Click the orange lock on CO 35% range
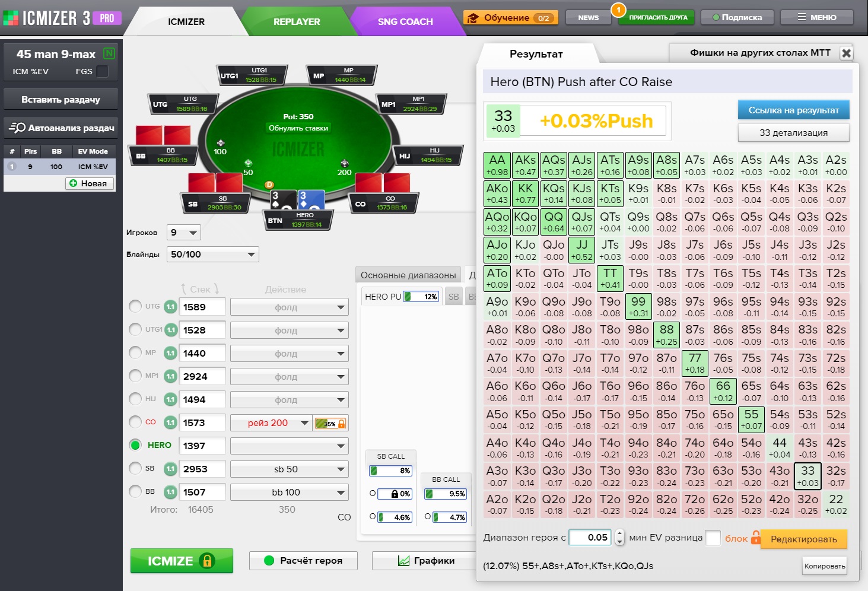Viewport: 868px width, 591px height. tap(341, 423)
